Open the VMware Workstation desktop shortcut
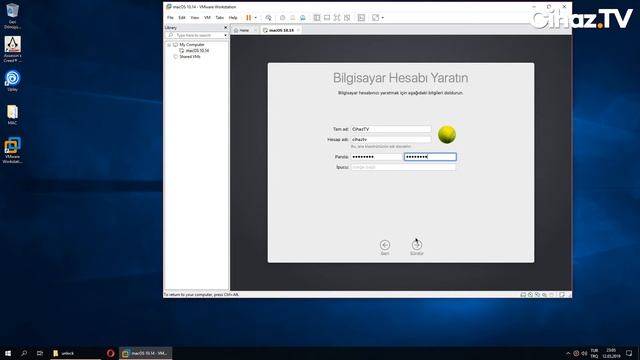 pyautogui.click(x=12, y=151)
